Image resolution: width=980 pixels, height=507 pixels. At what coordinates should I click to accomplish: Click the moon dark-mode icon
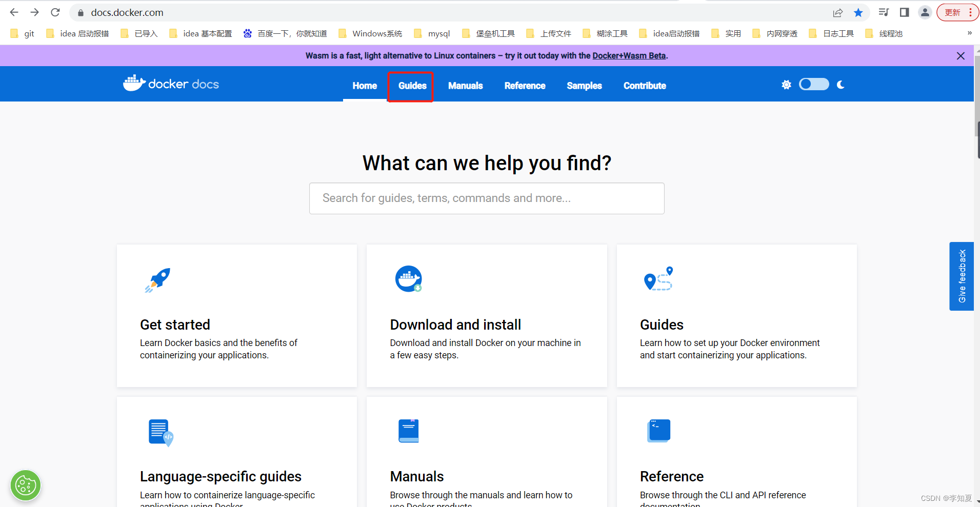[x=841, y=85]
